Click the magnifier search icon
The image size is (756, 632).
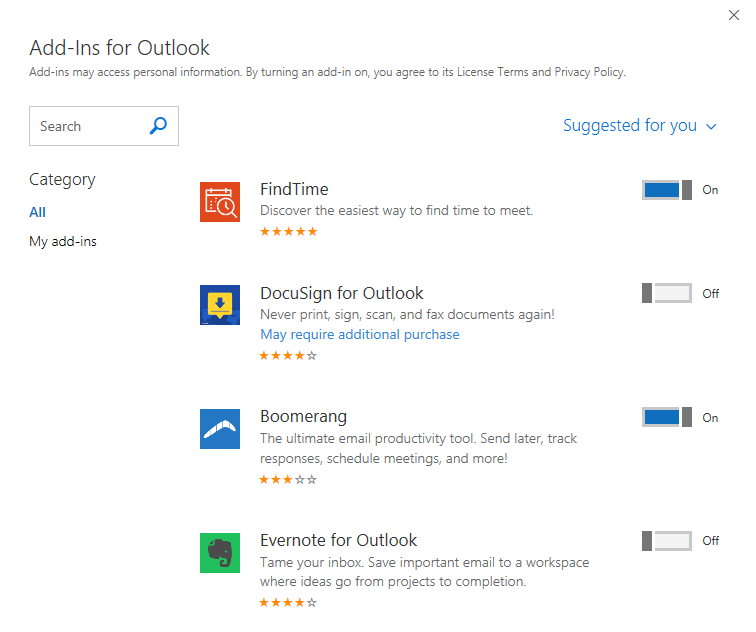click(158, 126)
